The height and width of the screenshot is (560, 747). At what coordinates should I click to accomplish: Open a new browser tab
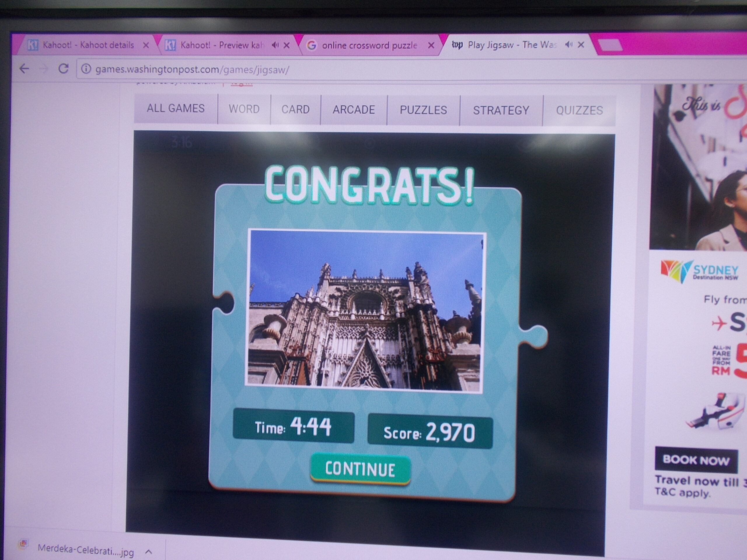pos(610,45)
